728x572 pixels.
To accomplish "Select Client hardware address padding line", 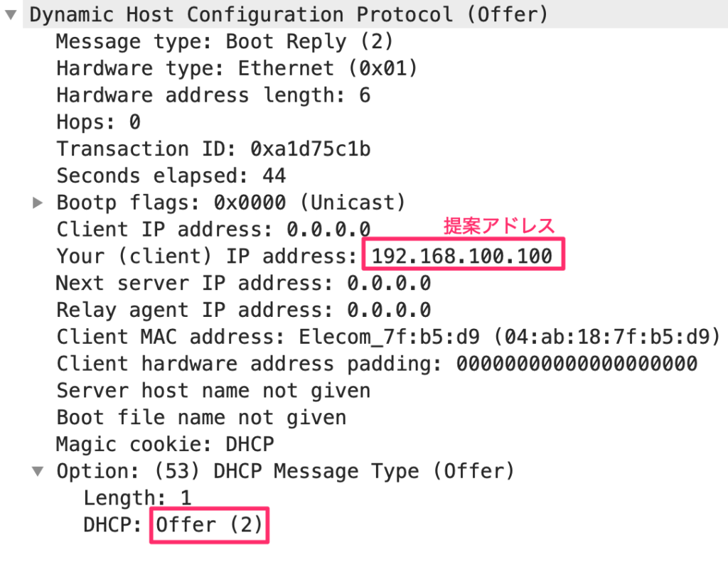I will [377, 365].
